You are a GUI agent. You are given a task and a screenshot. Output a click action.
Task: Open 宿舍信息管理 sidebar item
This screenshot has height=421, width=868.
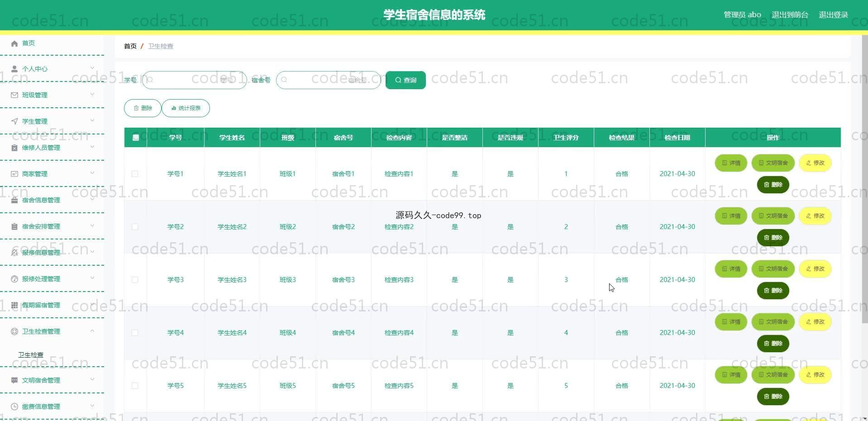[52, 200]
